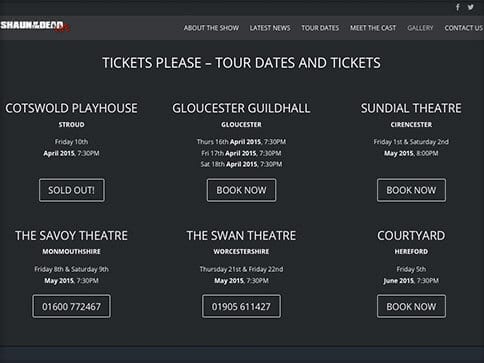Click the Cirencester location label
This screenshot has width=484, height=363.
411,125
